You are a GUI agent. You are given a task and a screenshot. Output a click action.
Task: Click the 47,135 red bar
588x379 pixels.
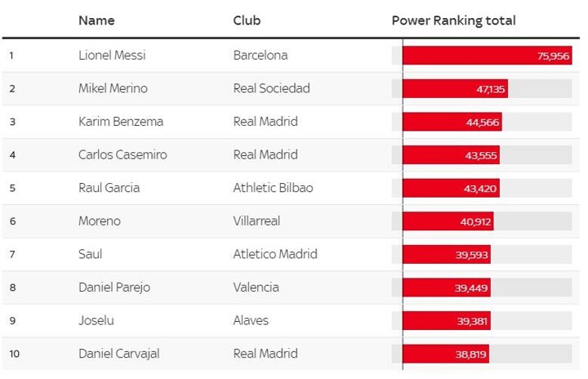(455, 88)
